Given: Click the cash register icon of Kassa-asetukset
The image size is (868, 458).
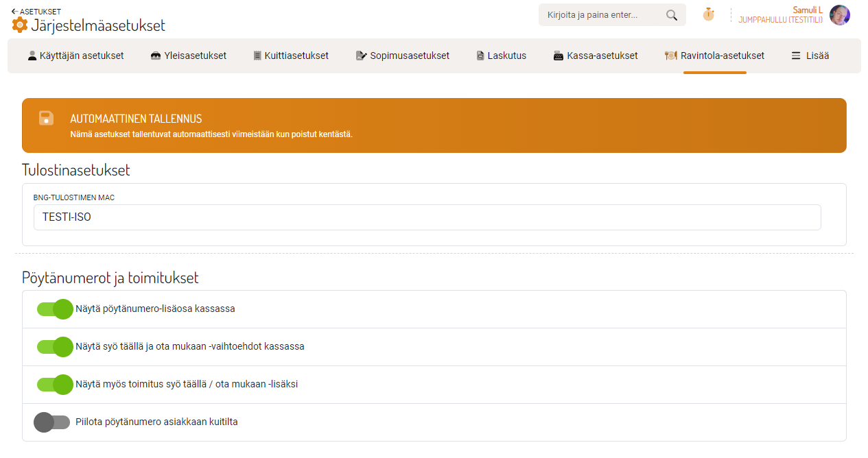Looking at the screenshot, I should pos(559,56).
